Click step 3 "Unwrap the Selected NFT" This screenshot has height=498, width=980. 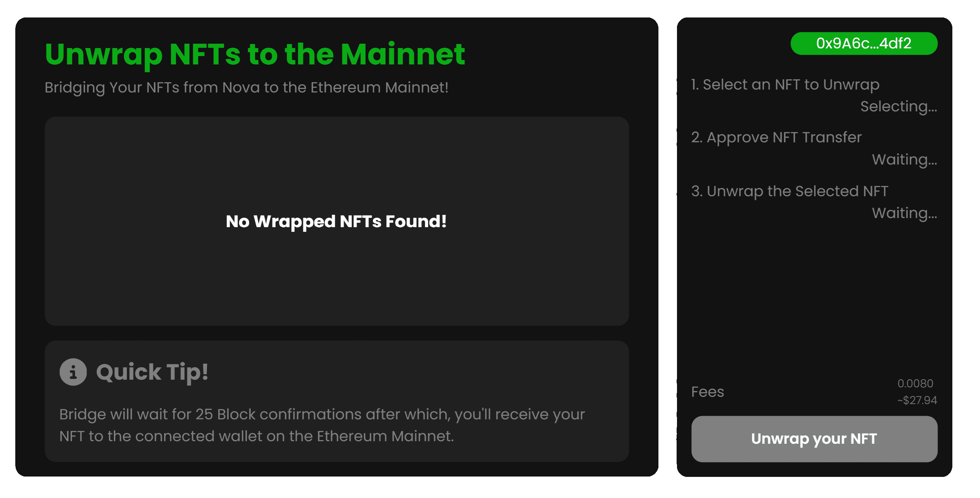pos(789,191)
